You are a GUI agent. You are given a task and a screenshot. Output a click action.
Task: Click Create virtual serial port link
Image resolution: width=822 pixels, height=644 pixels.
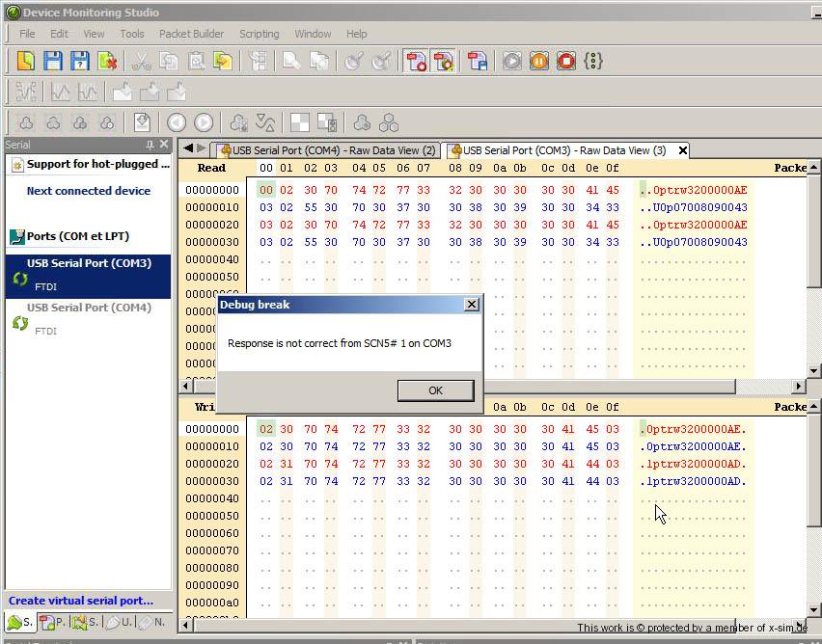click(x=81, y=601)
